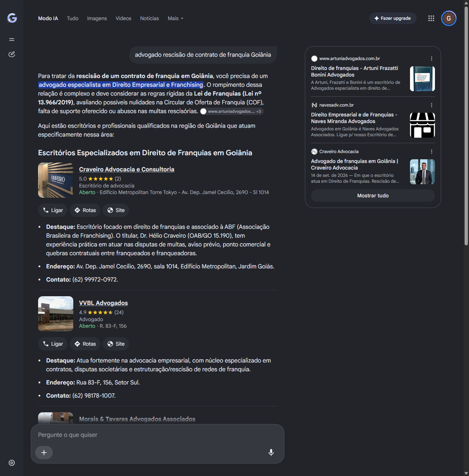Open options for navesadv.com.br source
This screenshot has width=469, height=476.
coord(432,105)
